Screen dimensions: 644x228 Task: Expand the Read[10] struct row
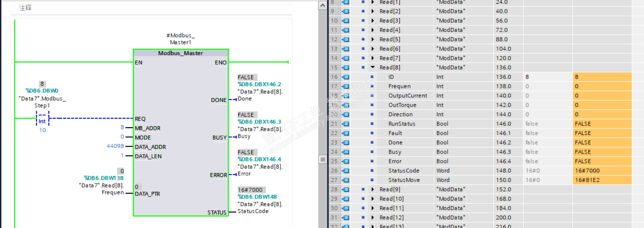(373, 199)
